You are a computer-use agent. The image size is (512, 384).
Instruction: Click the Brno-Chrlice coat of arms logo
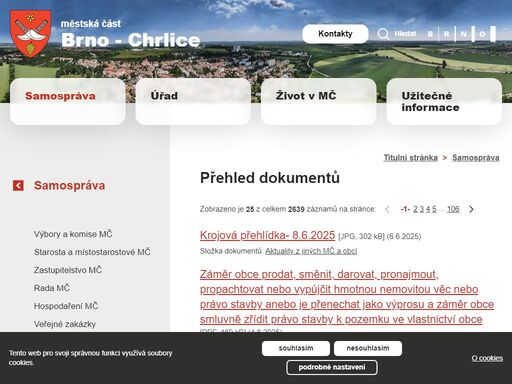(x=30, y=34)
